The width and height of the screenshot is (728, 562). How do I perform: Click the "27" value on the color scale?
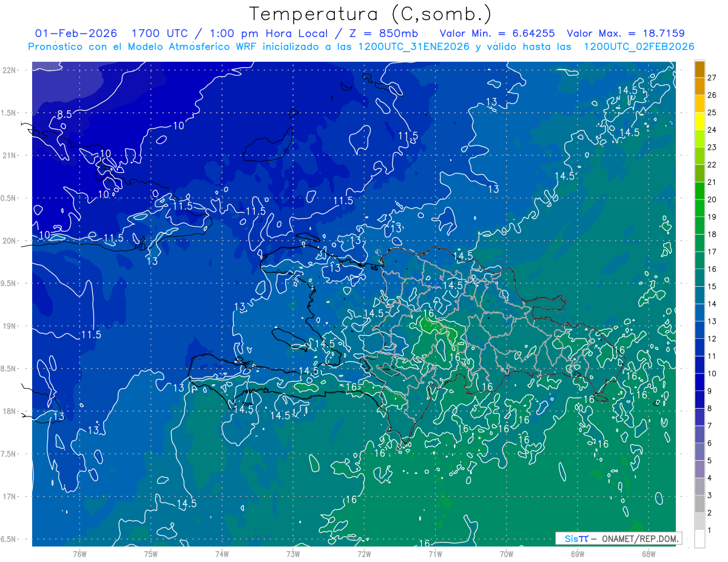pos(712,78)
